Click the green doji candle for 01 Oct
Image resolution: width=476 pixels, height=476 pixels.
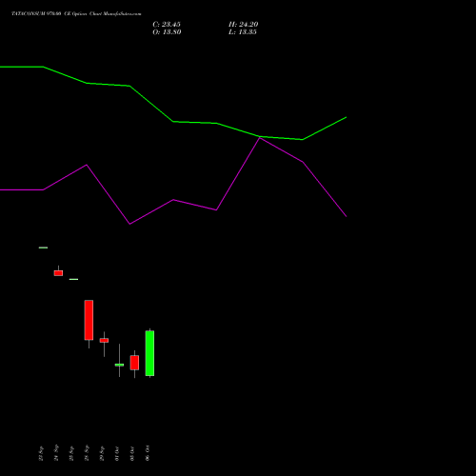tap(119, 365)
